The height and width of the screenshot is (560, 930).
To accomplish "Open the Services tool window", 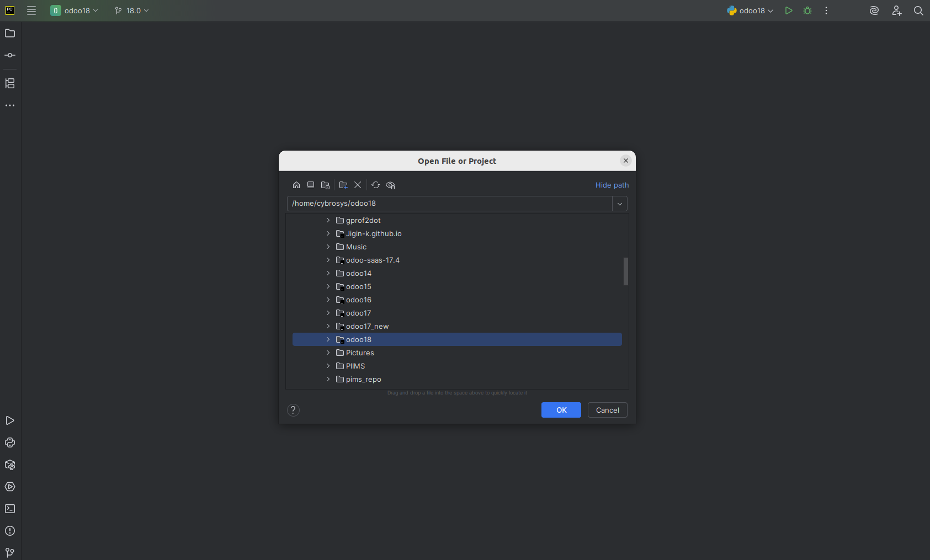I will [10, 487].
